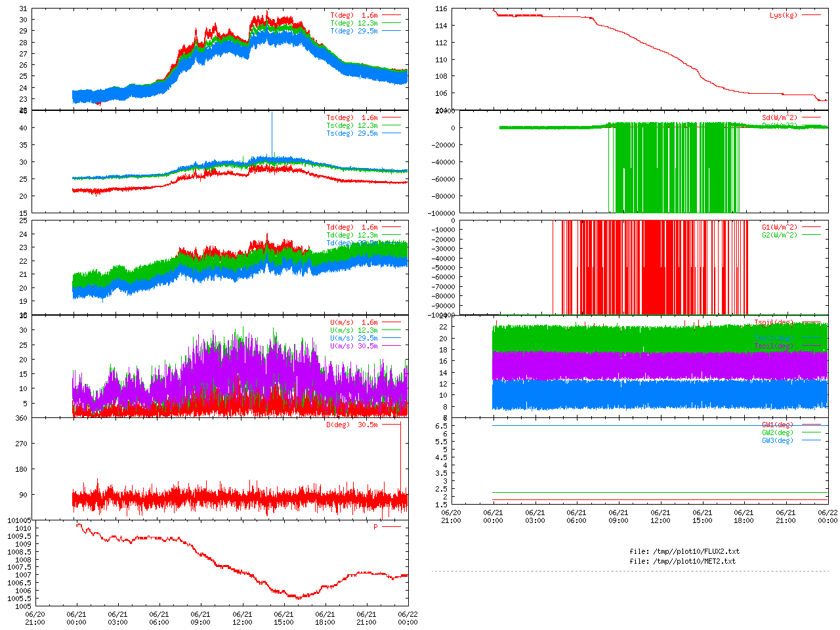
Task: Select the '180' wind direction axis value
Action: click(22, 469)
